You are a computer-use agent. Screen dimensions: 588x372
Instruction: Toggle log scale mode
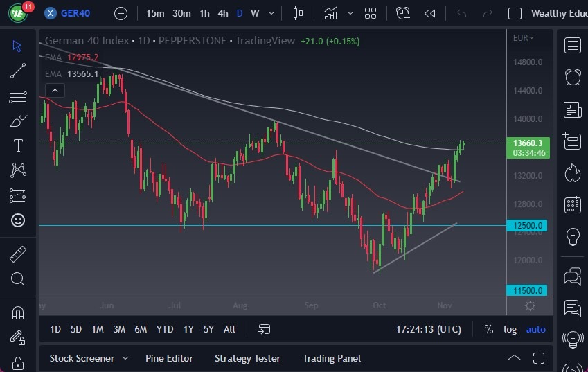point(510,329)
